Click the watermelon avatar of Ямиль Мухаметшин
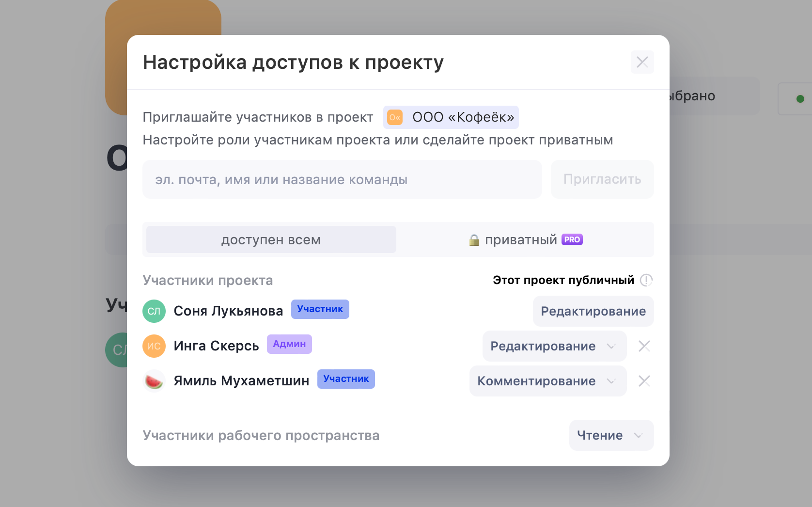This screenshot has width=812, height=507. tap(154, 381)
